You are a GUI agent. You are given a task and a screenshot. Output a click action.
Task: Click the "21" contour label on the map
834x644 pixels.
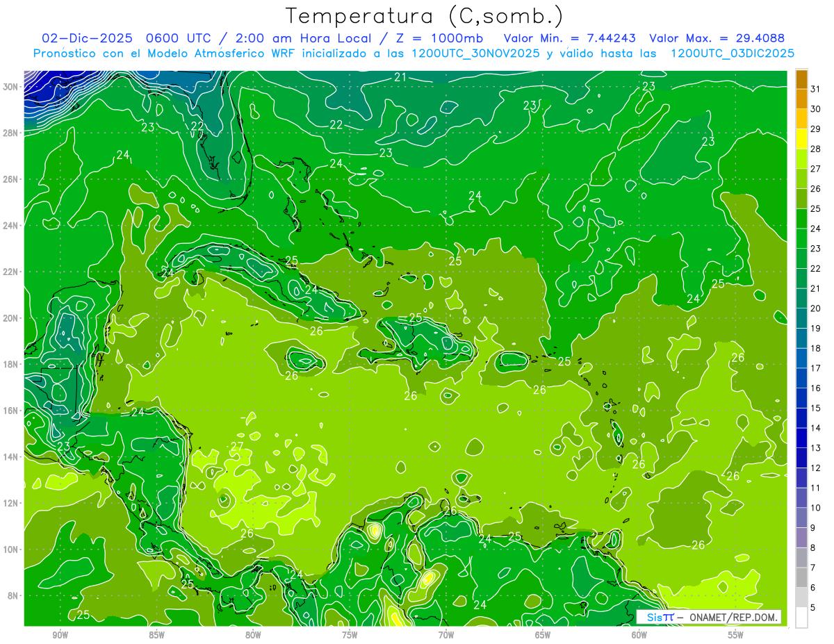click(400, 77)
